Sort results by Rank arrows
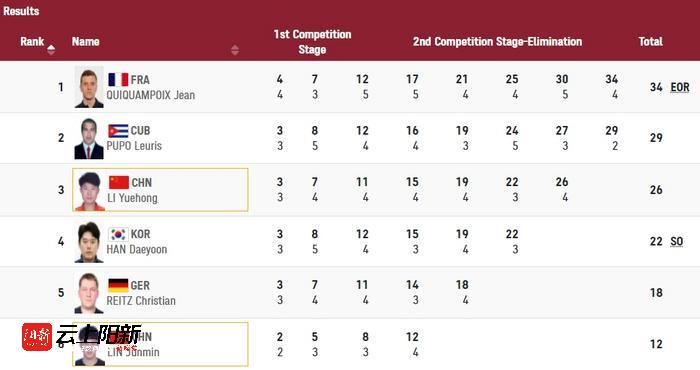 (x=51, y=50)
